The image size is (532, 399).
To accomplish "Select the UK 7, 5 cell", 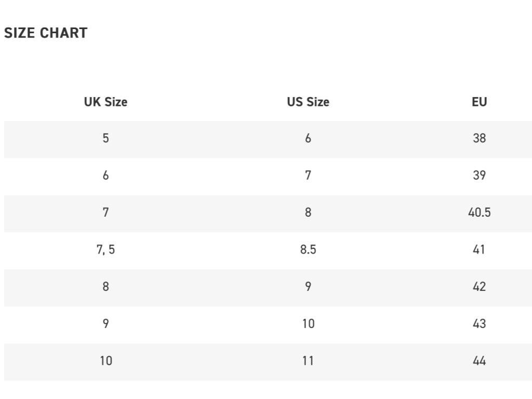I will pos(105,250).
